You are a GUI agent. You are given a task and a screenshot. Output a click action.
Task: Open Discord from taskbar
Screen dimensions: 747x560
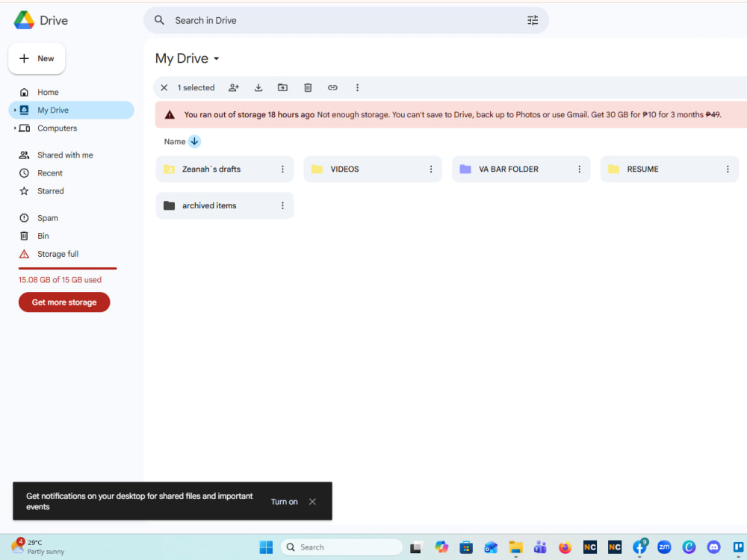click(713, 547)
